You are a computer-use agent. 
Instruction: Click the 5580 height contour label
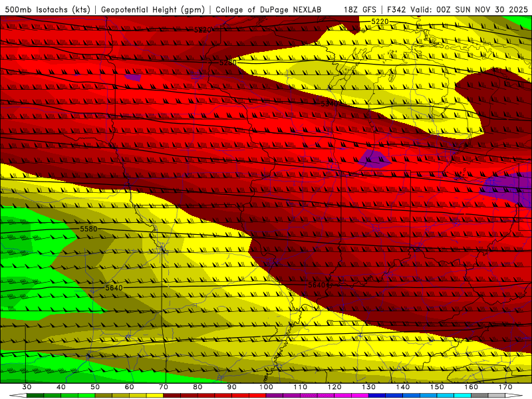[88, 229]
